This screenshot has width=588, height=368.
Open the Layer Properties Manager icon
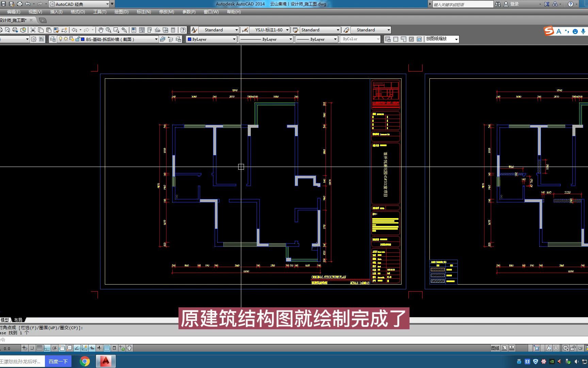coord(53,39)
